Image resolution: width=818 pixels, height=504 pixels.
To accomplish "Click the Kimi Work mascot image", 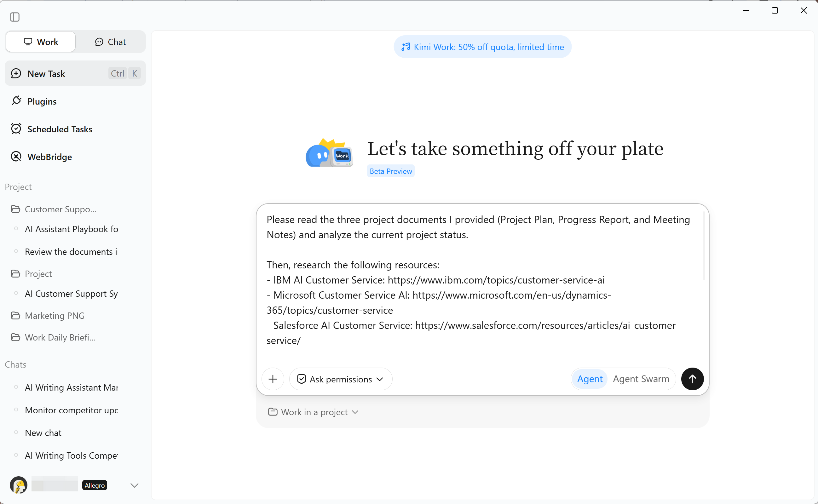I will point(329,153).
